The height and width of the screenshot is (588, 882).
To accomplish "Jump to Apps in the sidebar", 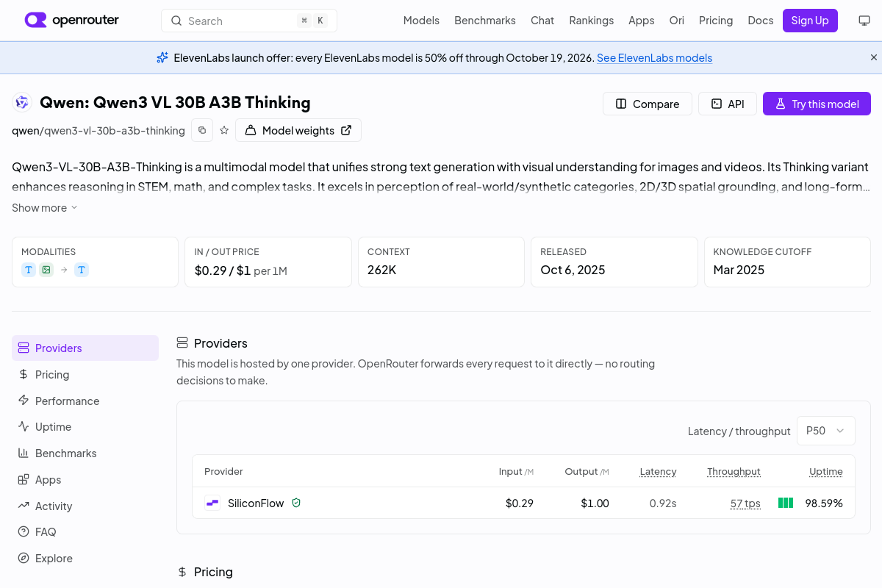I will (x=85, y=479).
